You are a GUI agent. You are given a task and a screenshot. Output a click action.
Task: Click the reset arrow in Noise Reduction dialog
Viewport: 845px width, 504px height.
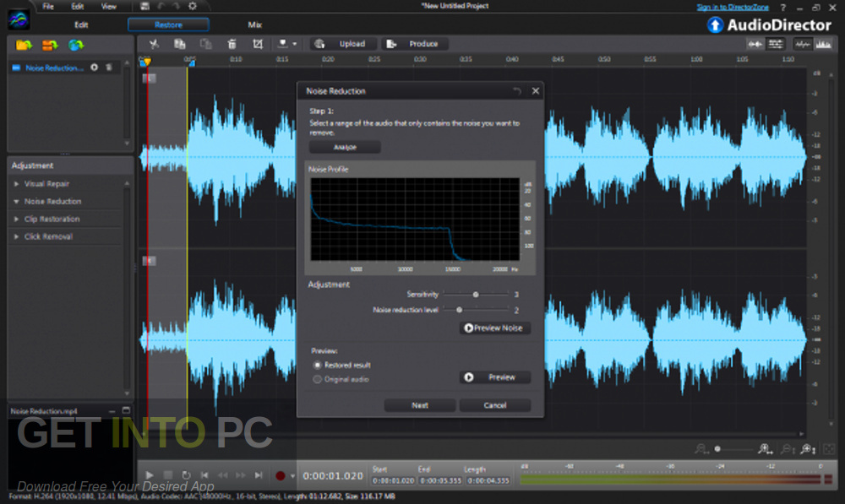click(x=517, y=91)
